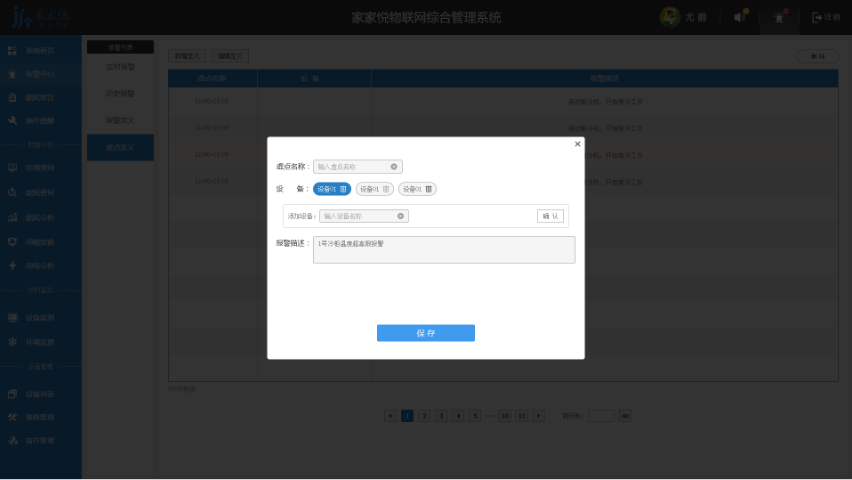Select the middle 设备01 device tag

[369, 189]
